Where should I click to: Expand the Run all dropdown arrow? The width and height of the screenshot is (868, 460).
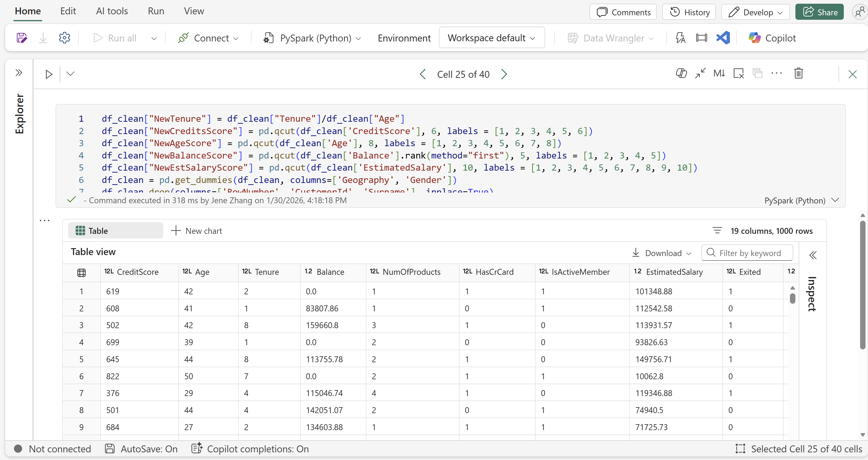(154, 38)
